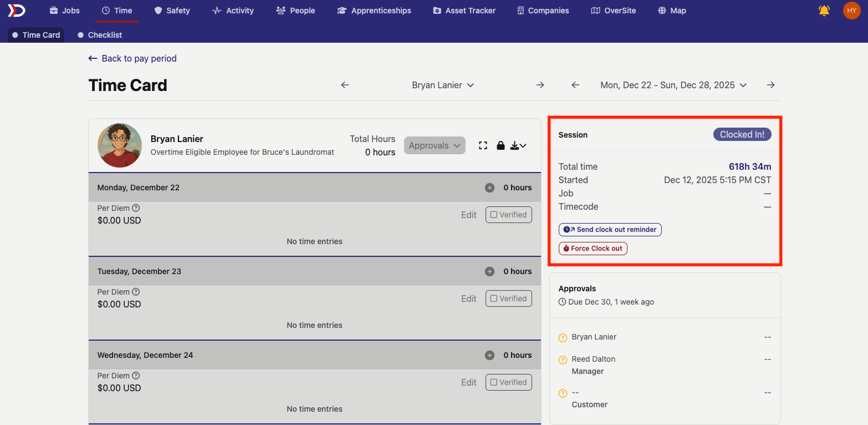Expand the pay period date range dropdown
868x425 pixels.
673,85
